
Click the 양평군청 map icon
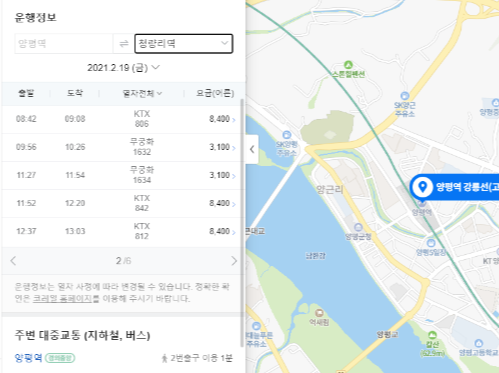[358, 227]
